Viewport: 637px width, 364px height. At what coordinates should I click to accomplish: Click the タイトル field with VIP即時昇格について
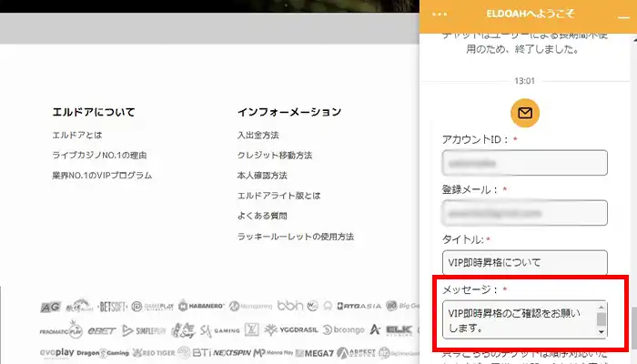pos(525,262)
